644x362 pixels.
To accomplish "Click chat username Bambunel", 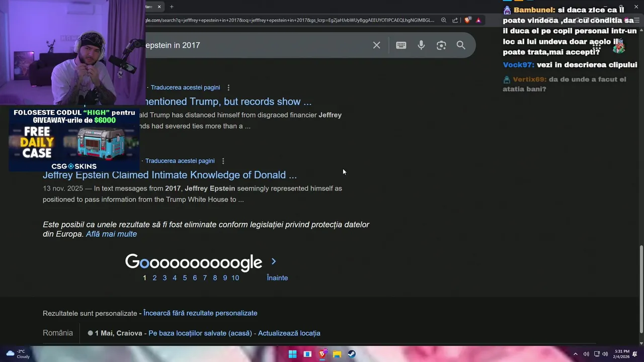I will [534, 10].
